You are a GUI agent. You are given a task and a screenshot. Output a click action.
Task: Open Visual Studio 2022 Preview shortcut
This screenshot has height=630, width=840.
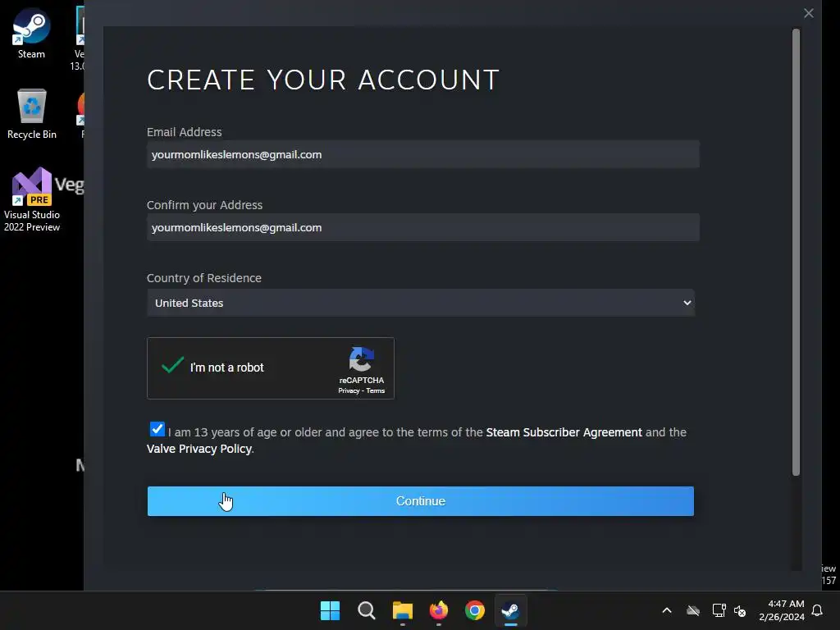[x=32, y=200]
